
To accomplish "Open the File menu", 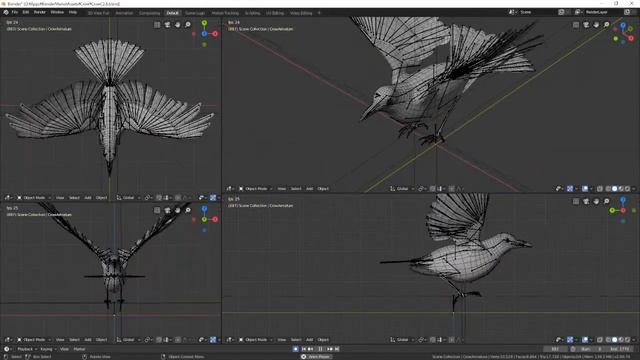I will click(x=15, y=12).
